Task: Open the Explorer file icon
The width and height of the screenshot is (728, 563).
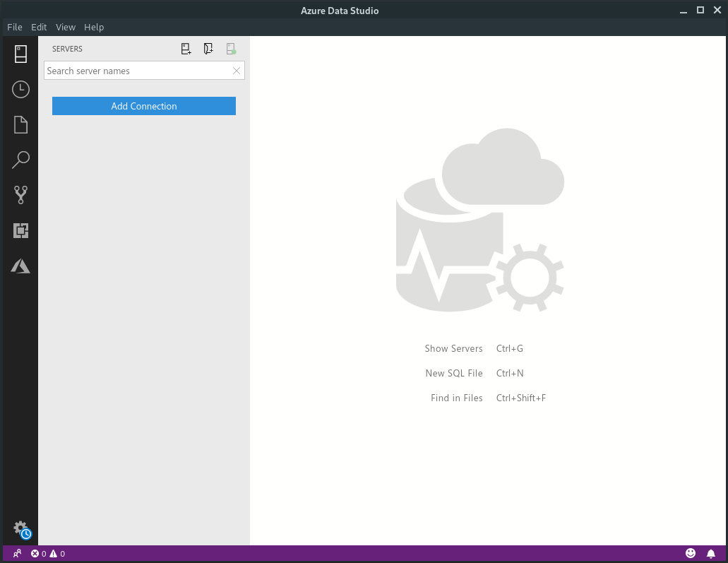Action: (20, 124)
